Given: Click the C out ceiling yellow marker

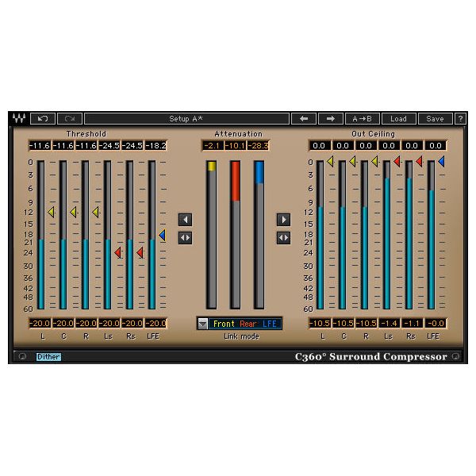Looking at the screenshot, I should coord(352,161).
